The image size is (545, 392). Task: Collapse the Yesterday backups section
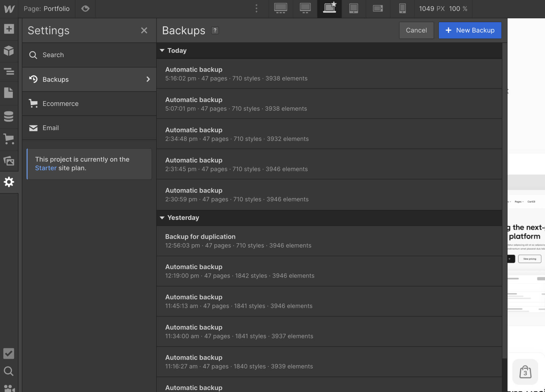162,218
